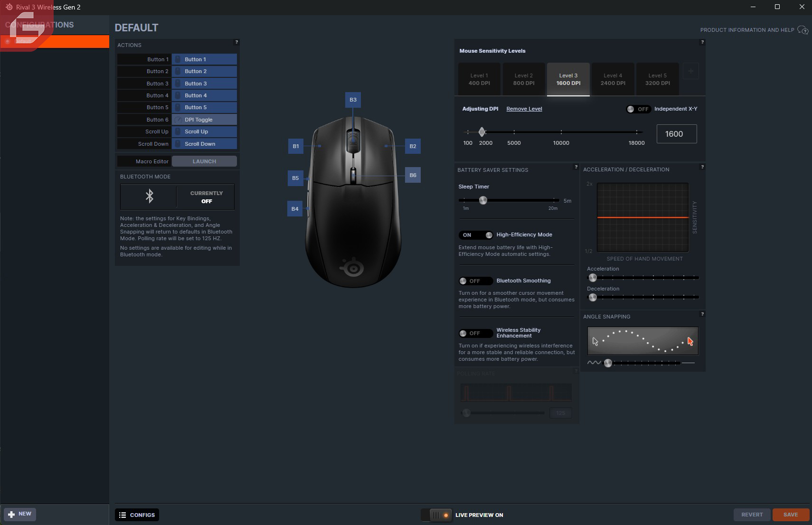Click the B1 mouse button label
The height and width of the screenshot is (525, 812).
click(x=296, y=146)
